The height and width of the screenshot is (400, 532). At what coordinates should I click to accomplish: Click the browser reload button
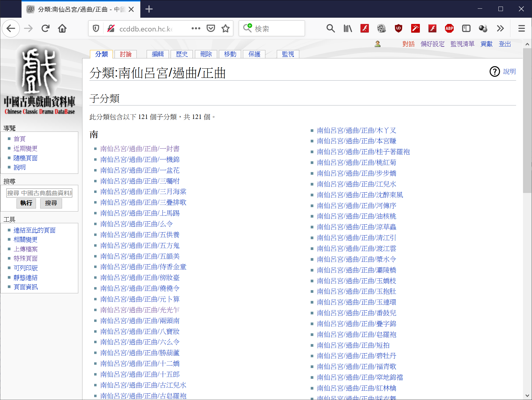(x=46, y=28)
